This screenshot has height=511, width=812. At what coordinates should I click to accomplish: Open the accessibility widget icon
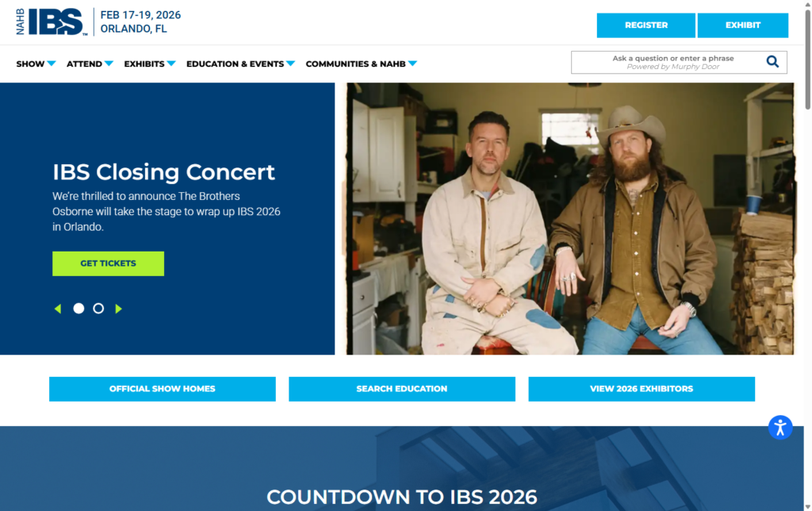coord(780,428)
